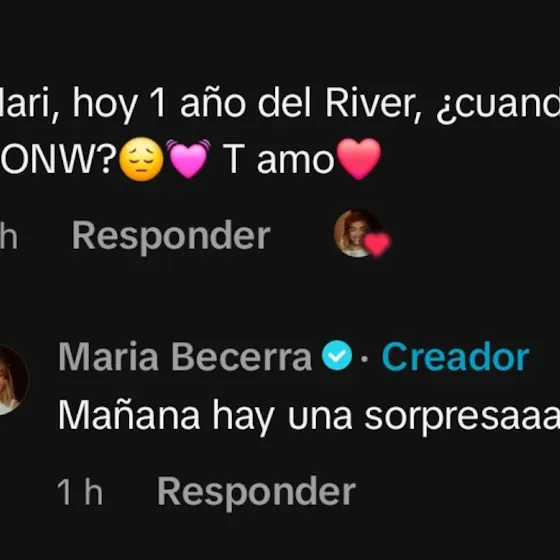
Task: Tap the small red heart on avatar
Action: (x=377, y=244)
